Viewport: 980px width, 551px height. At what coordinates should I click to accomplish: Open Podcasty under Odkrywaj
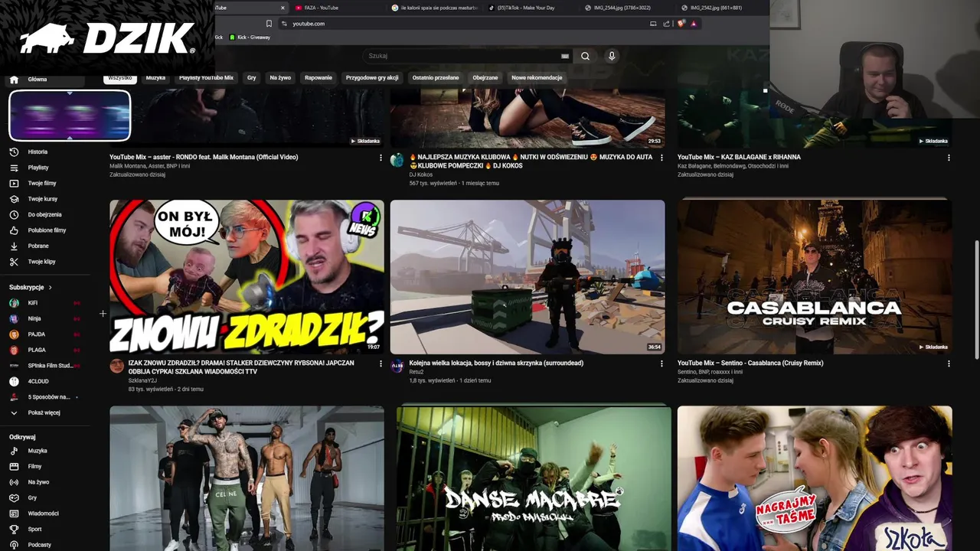[39, 545]
